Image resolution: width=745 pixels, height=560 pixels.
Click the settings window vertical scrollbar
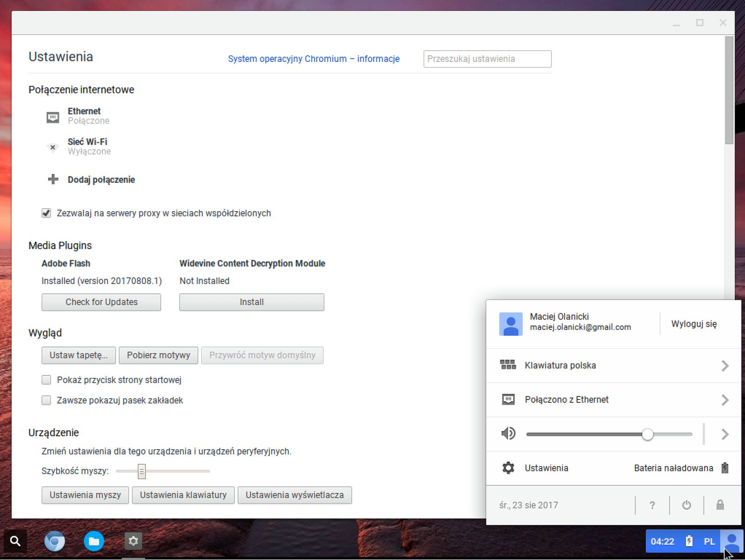click(x=729, y=91)
